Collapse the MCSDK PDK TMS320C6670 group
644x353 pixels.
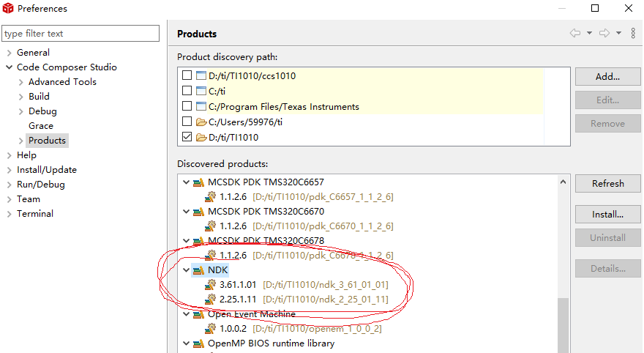click(186, 212)
